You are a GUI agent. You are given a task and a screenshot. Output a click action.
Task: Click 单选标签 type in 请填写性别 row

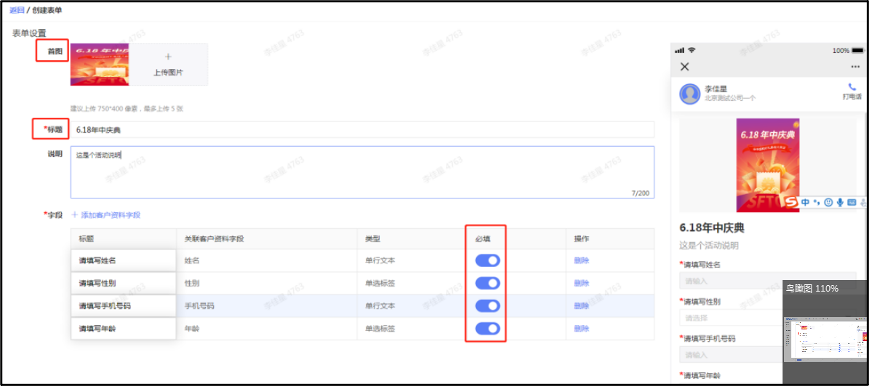tap(380, 283)
